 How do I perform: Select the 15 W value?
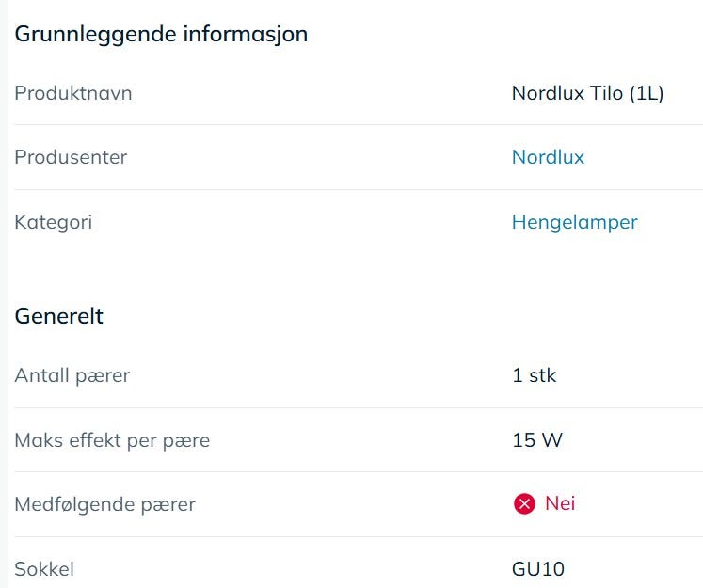coord(537,440)
